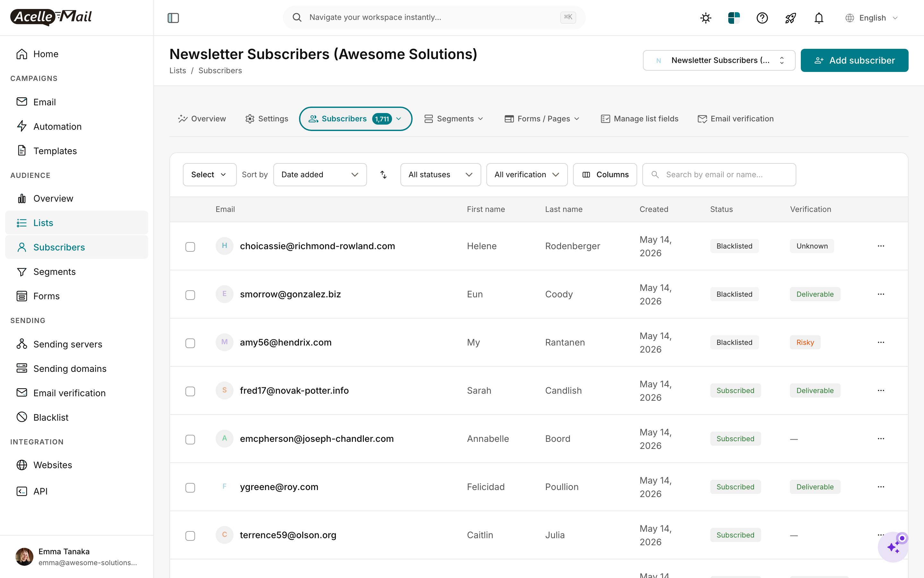Check the box for emcpherson@joseph-chandler.com
This screenshot has height=578, width=924.
coord(190,440)
